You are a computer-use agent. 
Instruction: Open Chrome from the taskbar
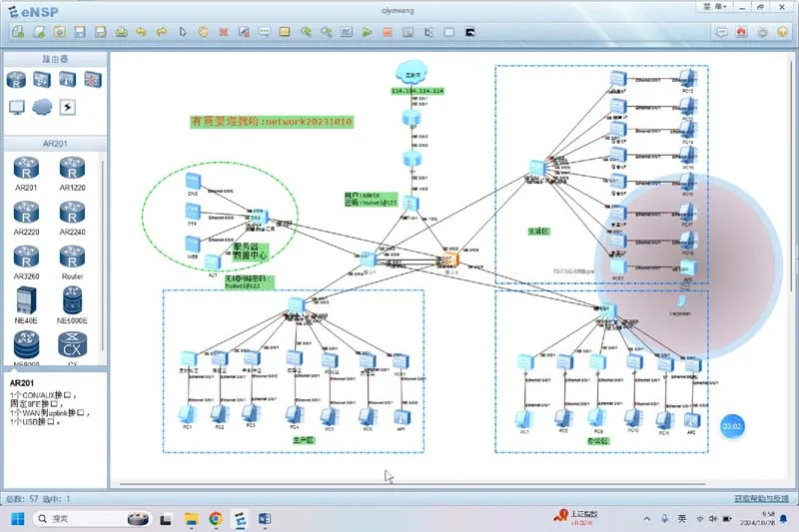pos(216,519)
